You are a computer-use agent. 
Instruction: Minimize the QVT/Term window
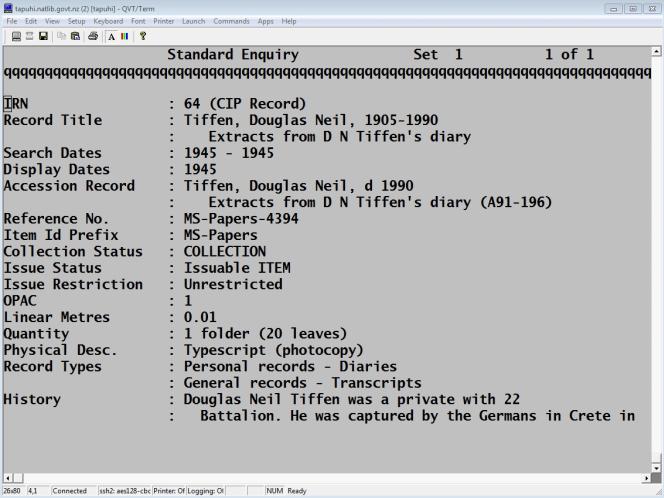[x=613, y=8]
